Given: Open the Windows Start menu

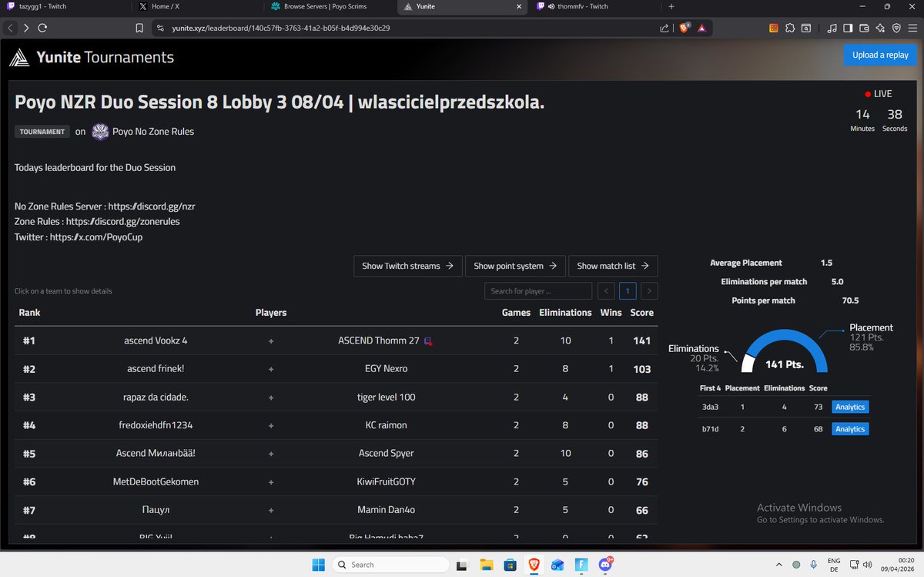Looking at the screenshot, I should [x=319, y=565].
